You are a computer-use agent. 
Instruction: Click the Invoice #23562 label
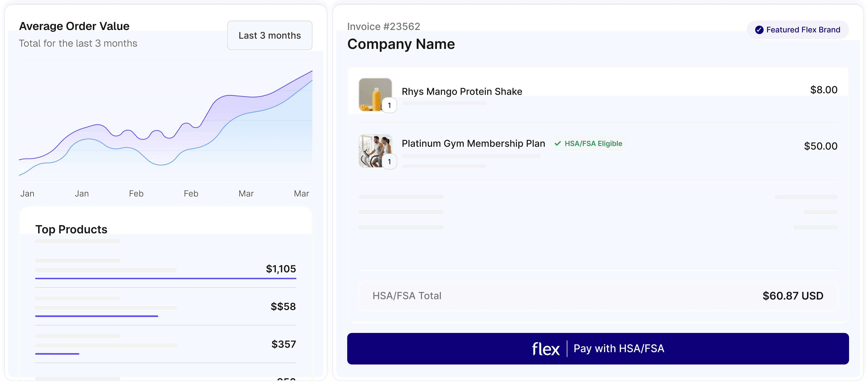tap(383, 27)
